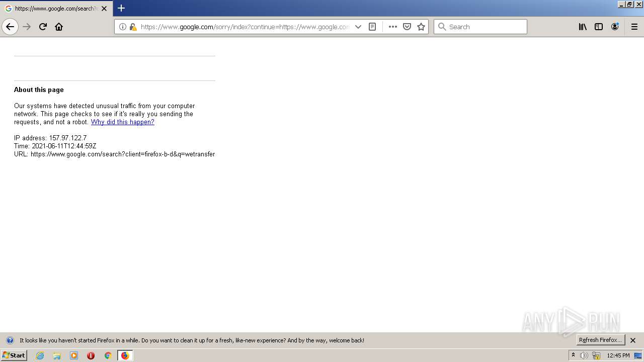Show site information icon in address bar
The height and width of the screenshot is (362, 644).
tap(123, 27)
